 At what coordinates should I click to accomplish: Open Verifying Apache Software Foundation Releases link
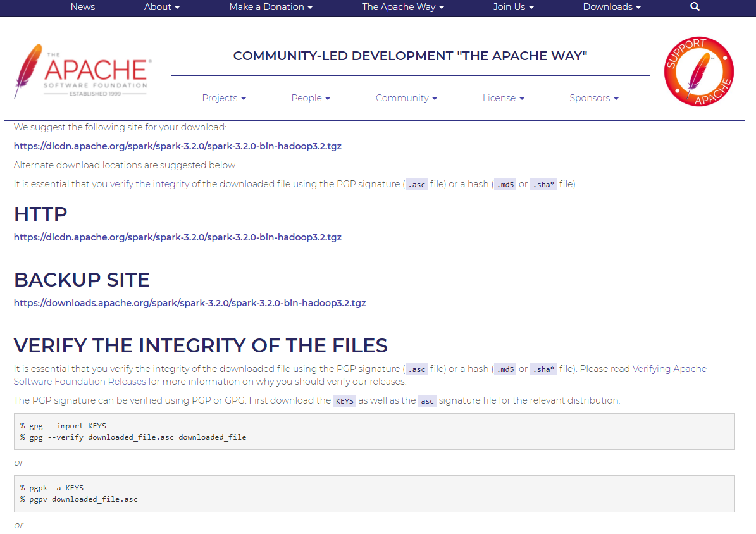(669, 369)
